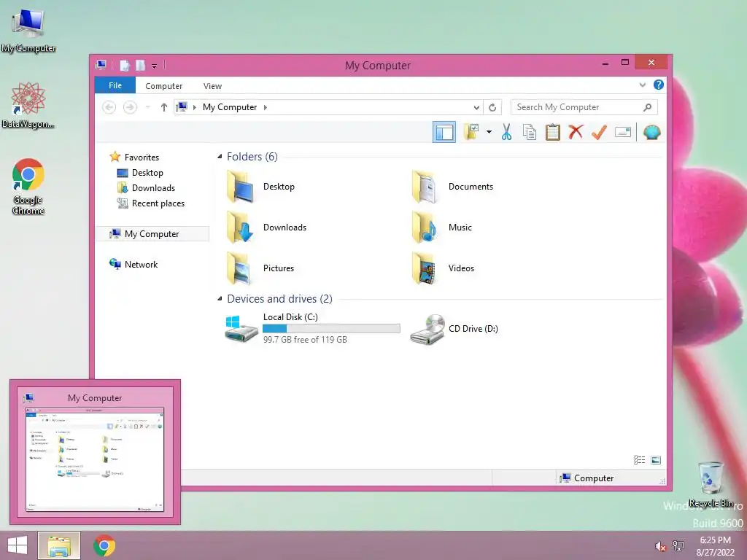
Task: Open the File tab
Action: point(115,85)
